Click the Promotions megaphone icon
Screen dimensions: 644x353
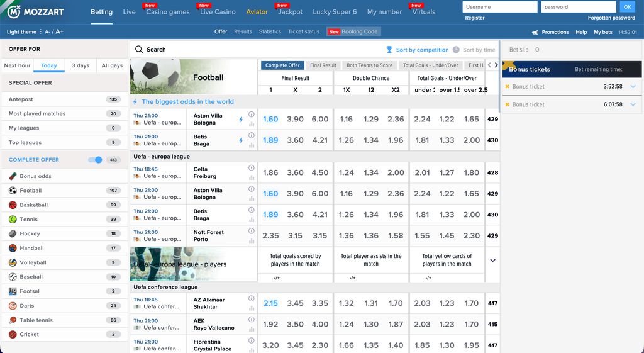click(535, 32)
